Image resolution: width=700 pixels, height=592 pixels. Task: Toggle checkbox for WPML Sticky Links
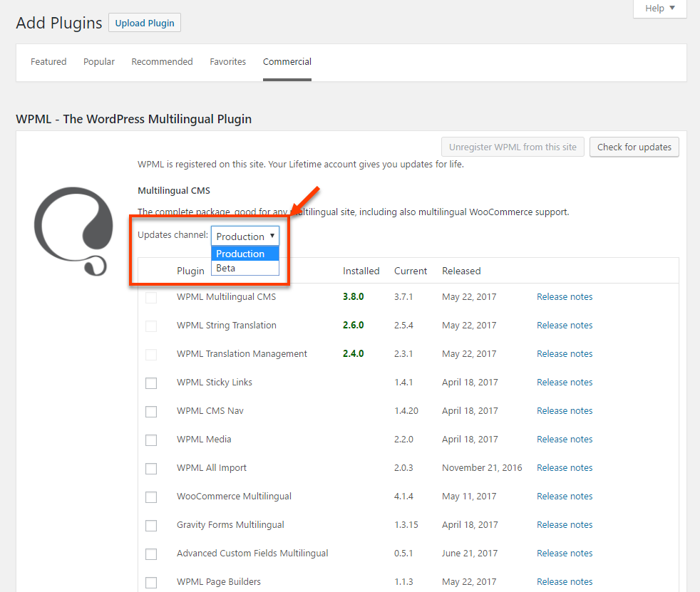coord(151,383)
